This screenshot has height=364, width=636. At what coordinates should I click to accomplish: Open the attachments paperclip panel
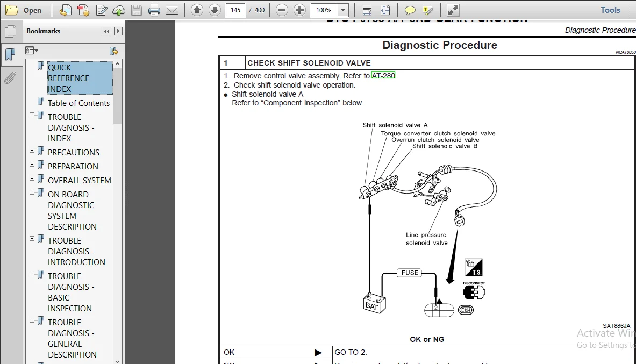click(x=11, y=77)
